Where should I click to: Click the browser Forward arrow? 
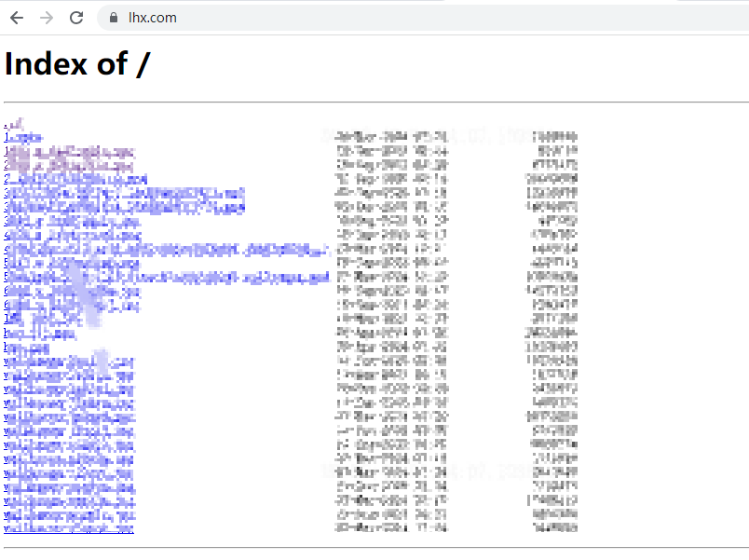tap(47, 18)
